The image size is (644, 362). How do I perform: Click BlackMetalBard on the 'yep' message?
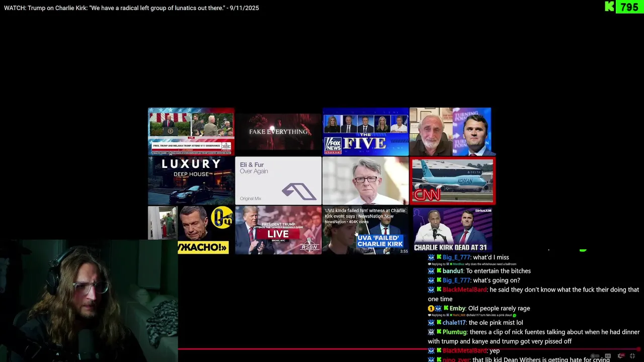465,351
